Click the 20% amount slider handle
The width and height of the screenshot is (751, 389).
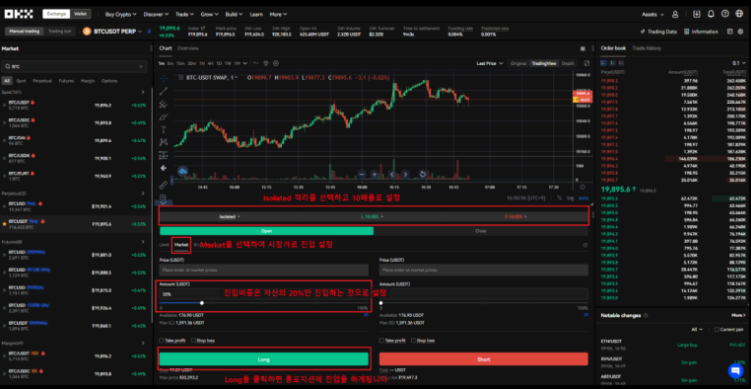click(x=202, y=303)
